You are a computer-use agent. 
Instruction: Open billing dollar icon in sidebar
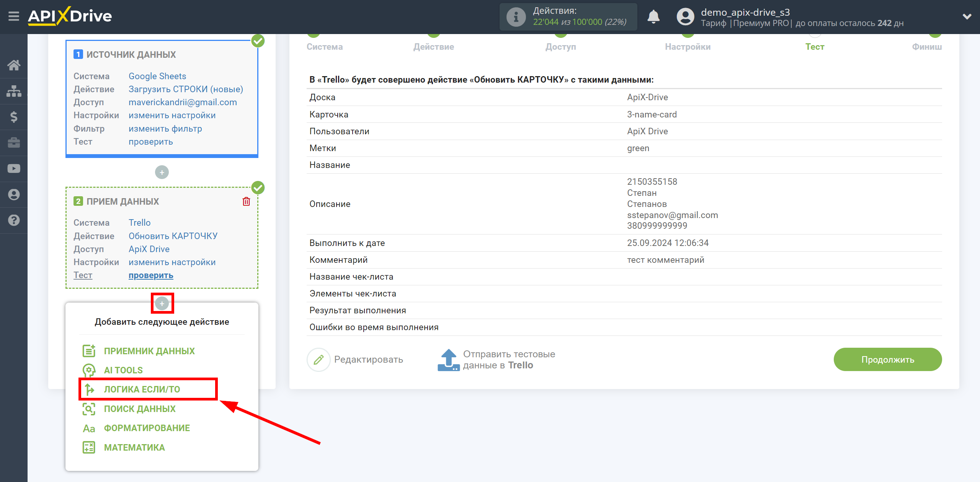click(x=14, y=117)
